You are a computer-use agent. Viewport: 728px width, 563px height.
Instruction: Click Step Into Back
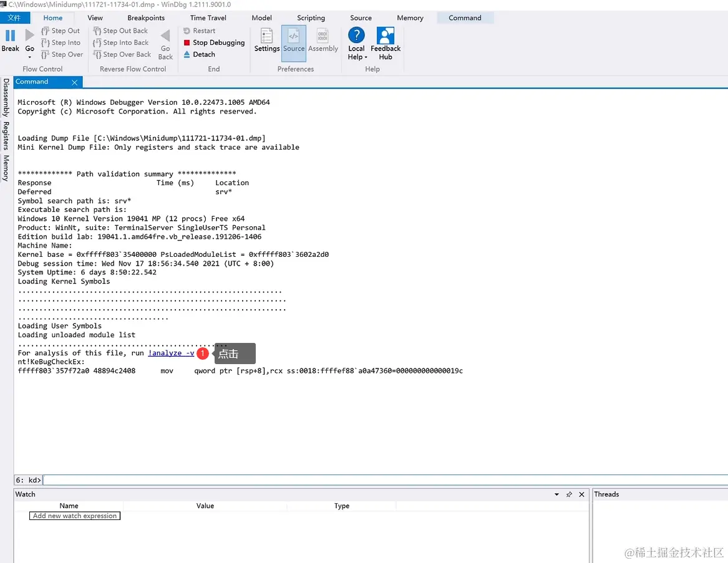click(121, 42)
